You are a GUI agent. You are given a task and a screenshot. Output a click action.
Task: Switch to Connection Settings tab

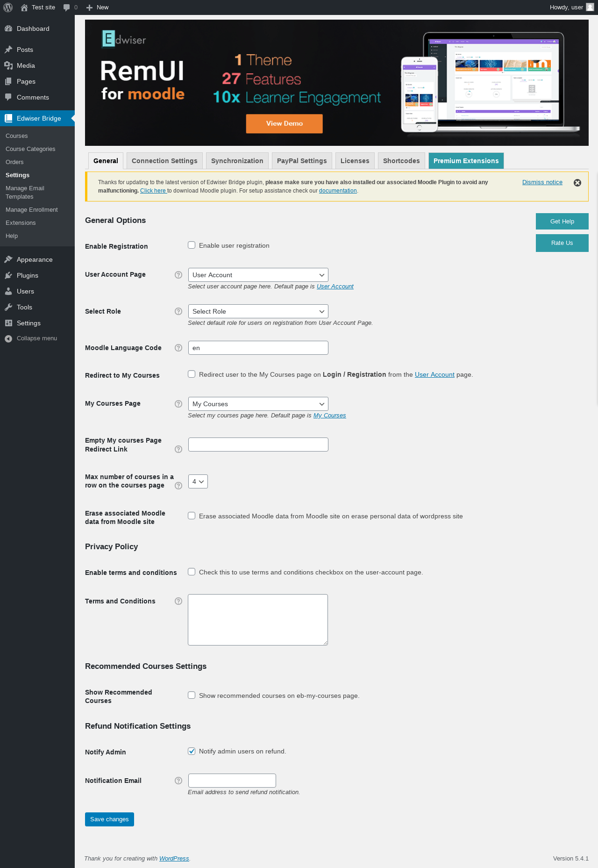coord(164,161)
